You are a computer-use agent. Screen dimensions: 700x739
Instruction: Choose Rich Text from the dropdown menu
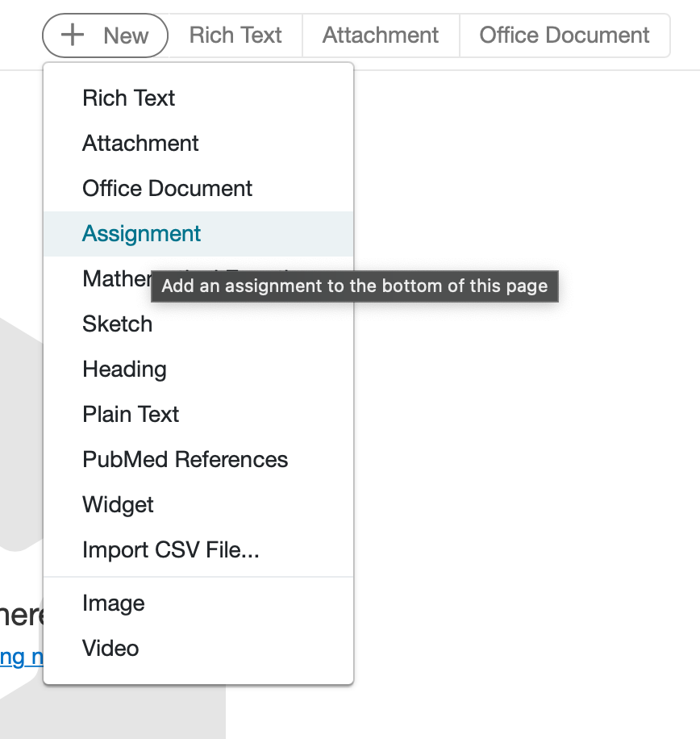(128, 98)
